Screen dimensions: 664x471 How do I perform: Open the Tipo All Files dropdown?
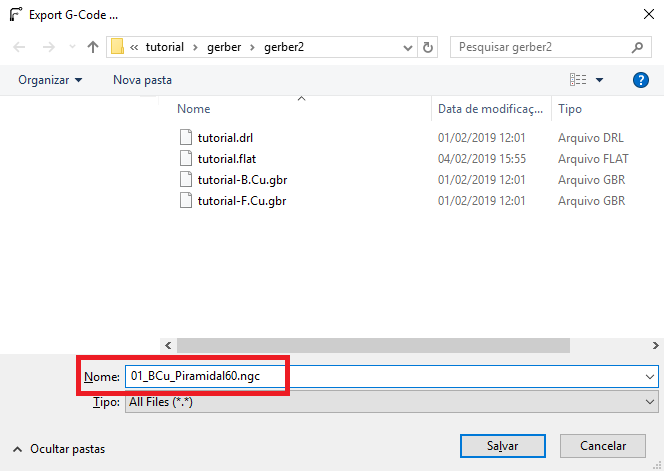(392, 402)
